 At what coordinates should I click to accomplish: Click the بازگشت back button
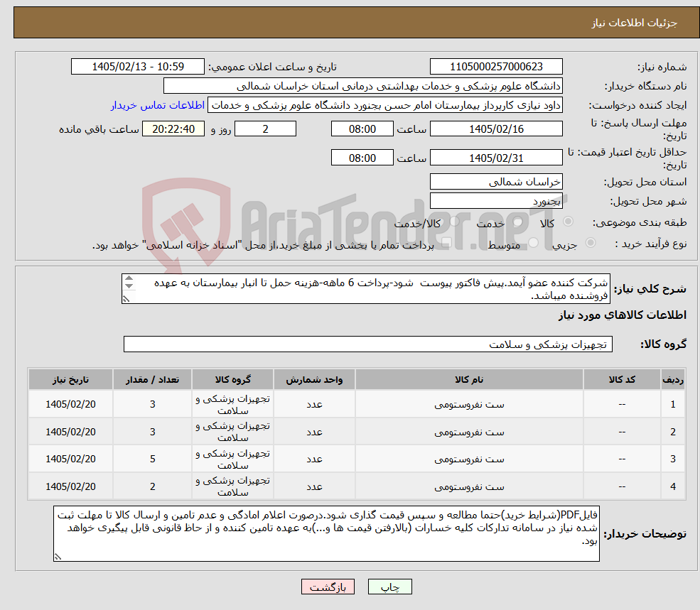click(328, 587)
